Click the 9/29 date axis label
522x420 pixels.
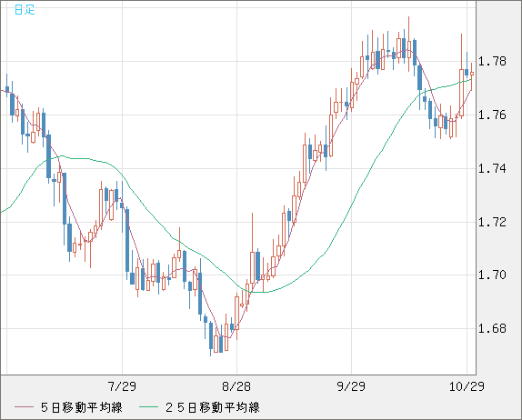[351, 386]
